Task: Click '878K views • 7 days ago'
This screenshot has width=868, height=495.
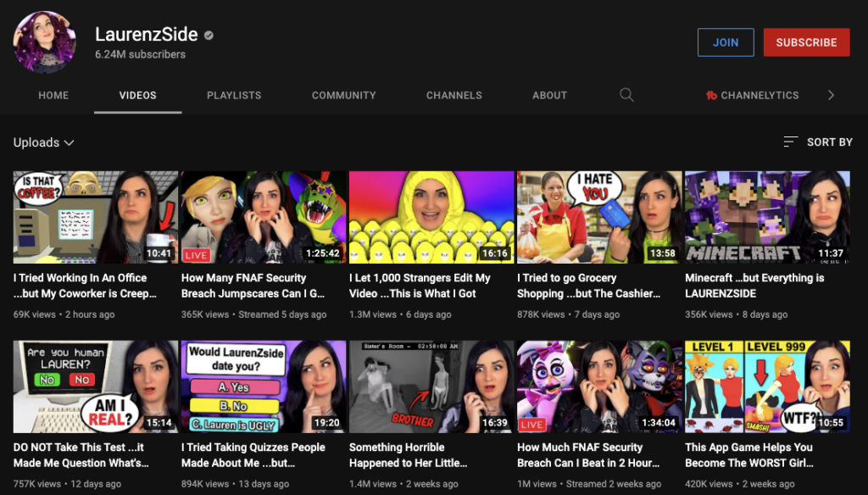Action: pyautogui.click(x=569, y=314)
